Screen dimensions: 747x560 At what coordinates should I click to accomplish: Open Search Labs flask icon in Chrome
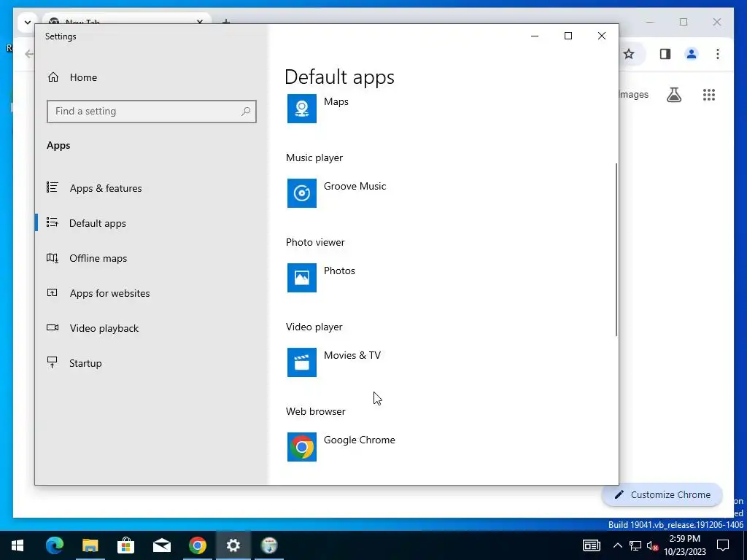point(673,95)
